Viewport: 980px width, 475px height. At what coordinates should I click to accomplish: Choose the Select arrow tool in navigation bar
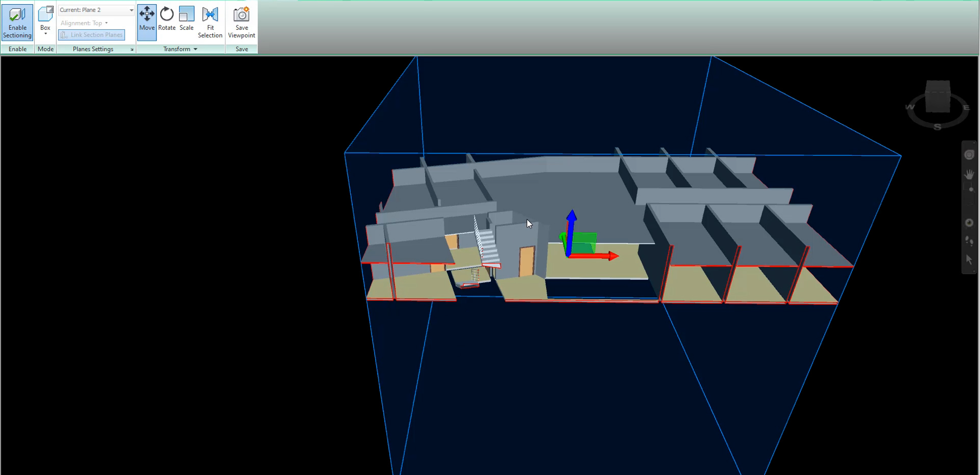(x=969, y=260)
